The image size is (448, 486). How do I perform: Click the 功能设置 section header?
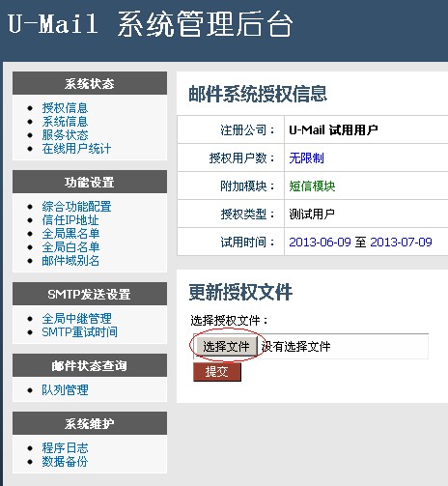(x=90, y=182)
